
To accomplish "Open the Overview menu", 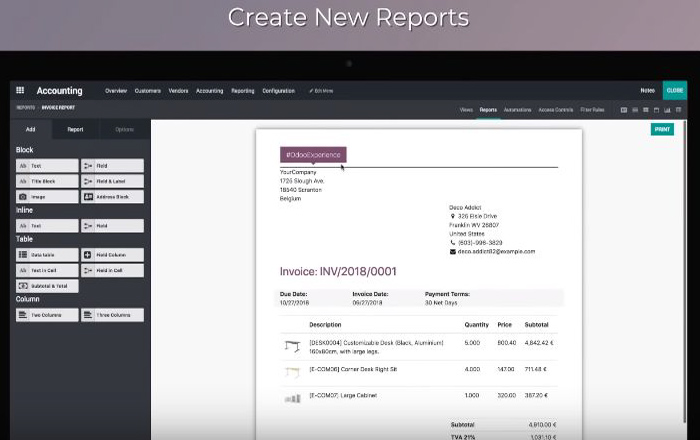I will (x=116, y=91).
